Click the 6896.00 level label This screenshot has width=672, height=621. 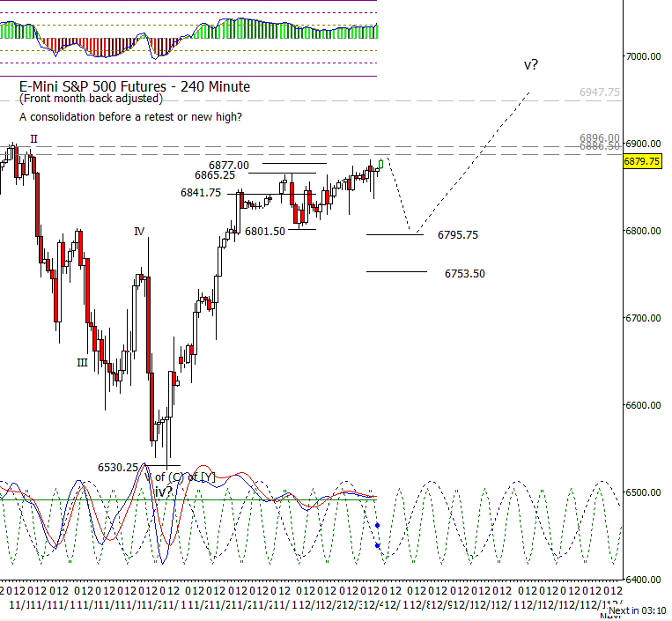tap(600, 138)
